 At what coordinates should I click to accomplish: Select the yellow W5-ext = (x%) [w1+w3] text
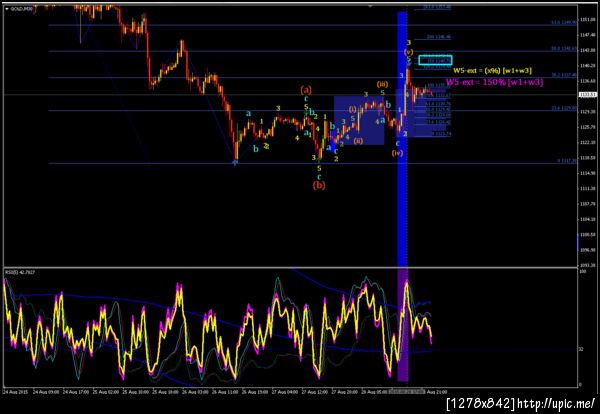click(492, 71)
